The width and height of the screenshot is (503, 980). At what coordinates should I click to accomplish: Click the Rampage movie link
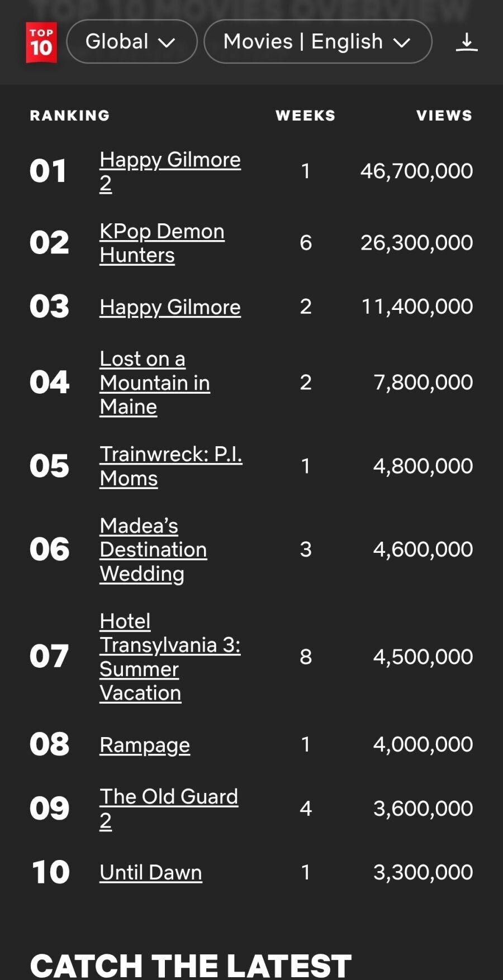pyautogui.click(x=145, y=745)
